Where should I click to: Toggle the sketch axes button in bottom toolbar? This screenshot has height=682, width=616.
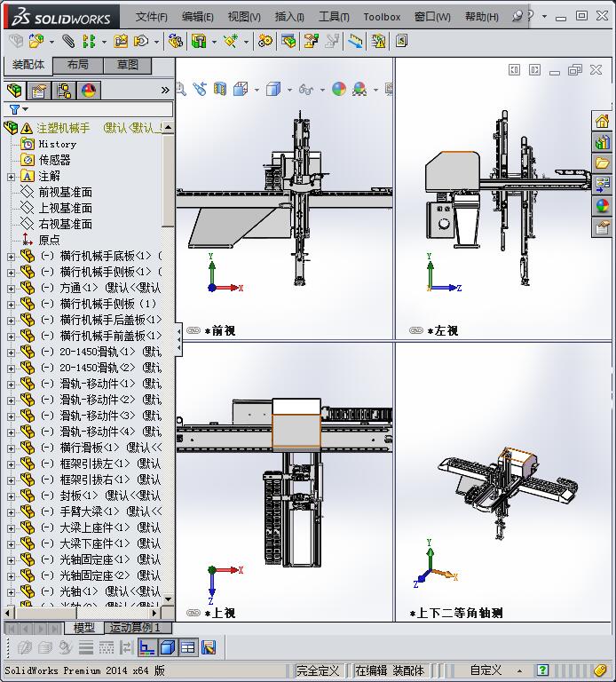[x=147, y=647]
